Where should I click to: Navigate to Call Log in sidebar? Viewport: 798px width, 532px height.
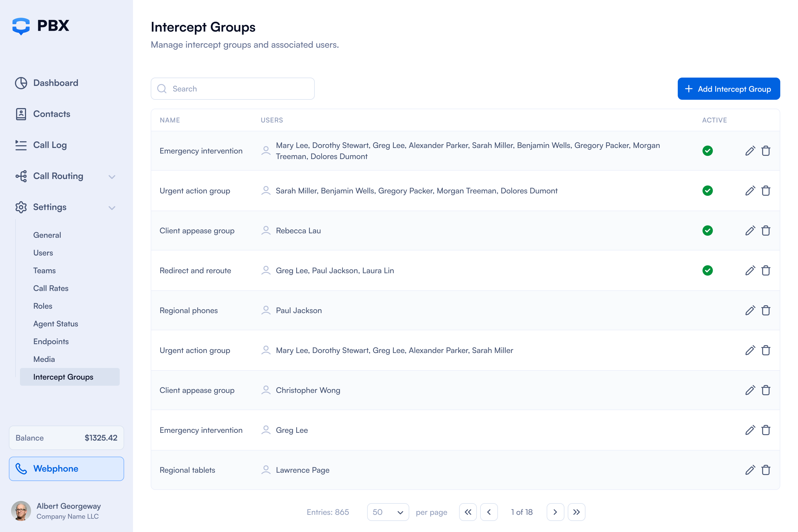[50, 145]
